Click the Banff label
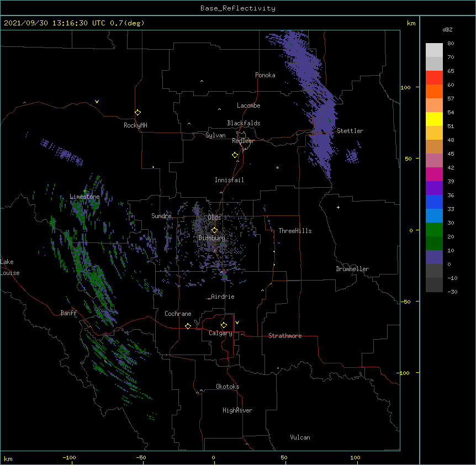Screen dimensions: 476x465 68,313
